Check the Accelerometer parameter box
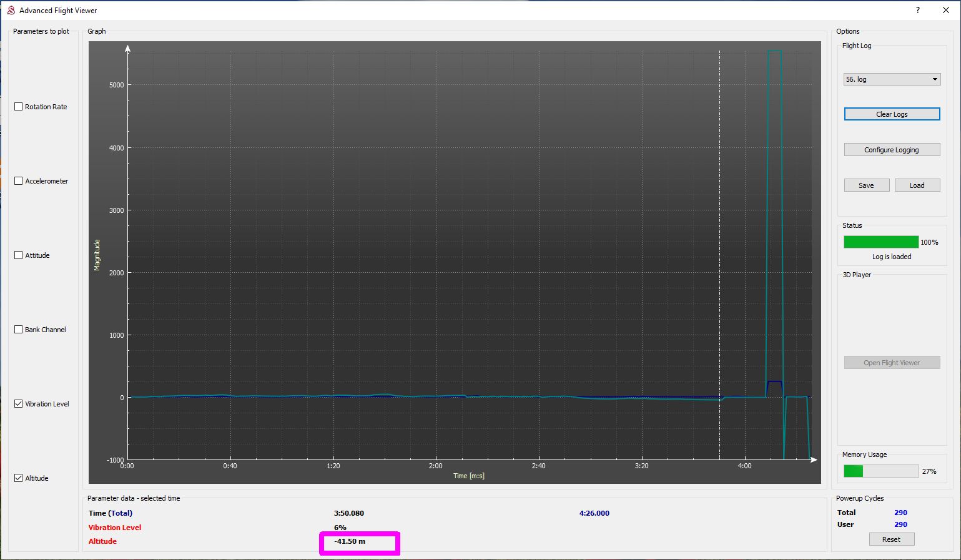The width and height of the screenshot is (961, 560). 19,181
